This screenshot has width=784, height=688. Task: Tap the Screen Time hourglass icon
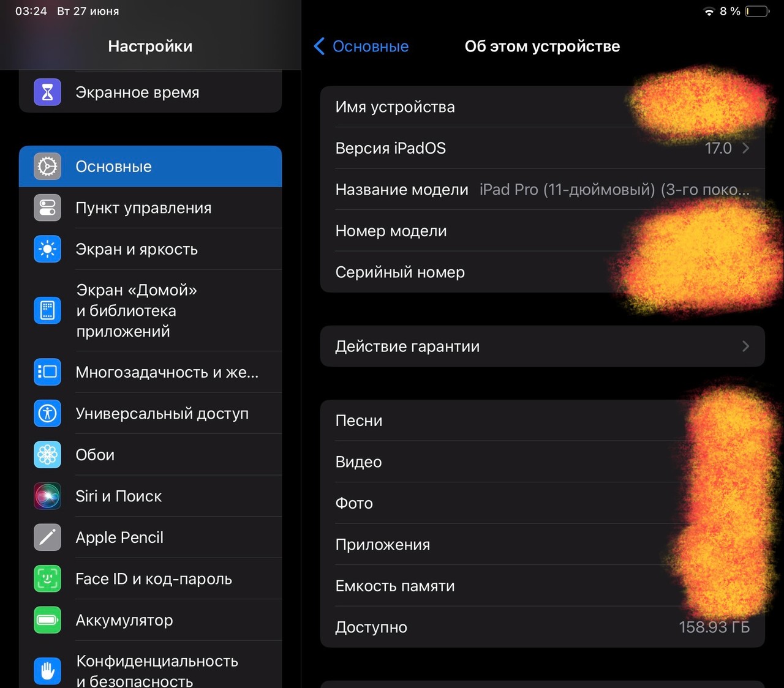coord(47,92)
